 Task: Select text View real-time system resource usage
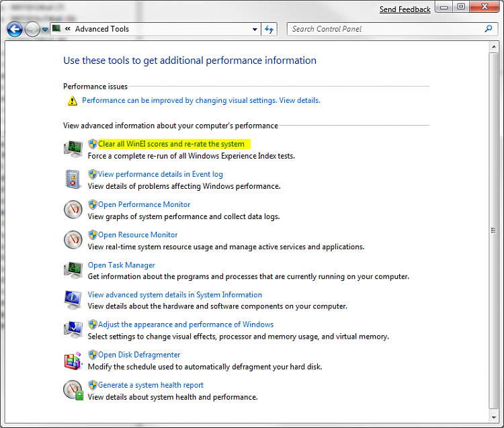tap(226, 247)
